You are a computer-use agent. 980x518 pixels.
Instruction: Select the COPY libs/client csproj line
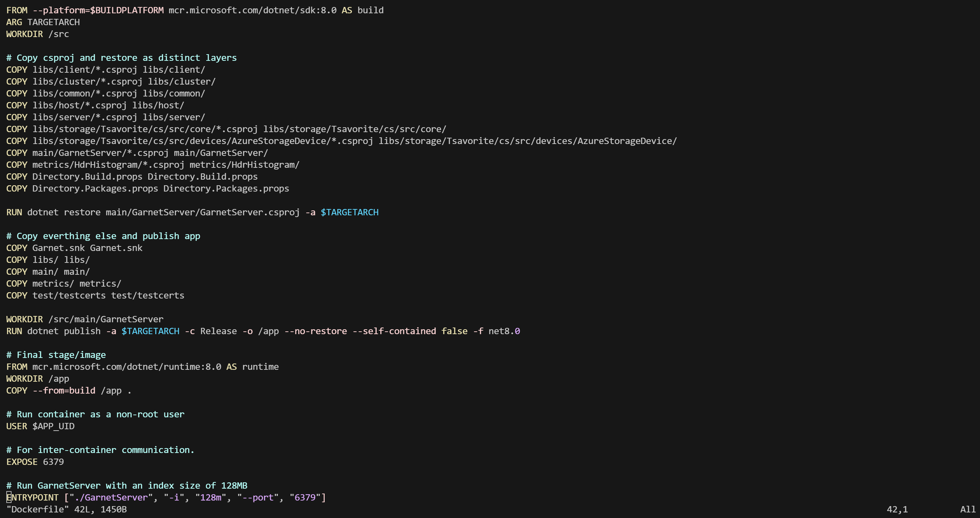(x=106, y=70)
